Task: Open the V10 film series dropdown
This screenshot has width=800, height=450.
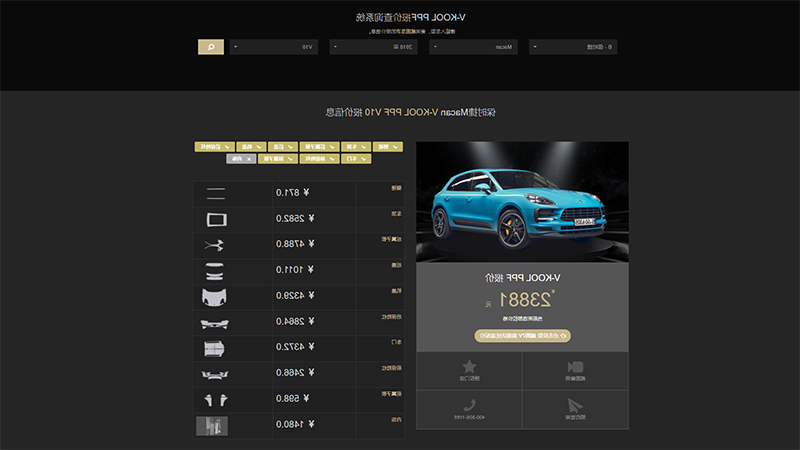Action: coord(274,47)
